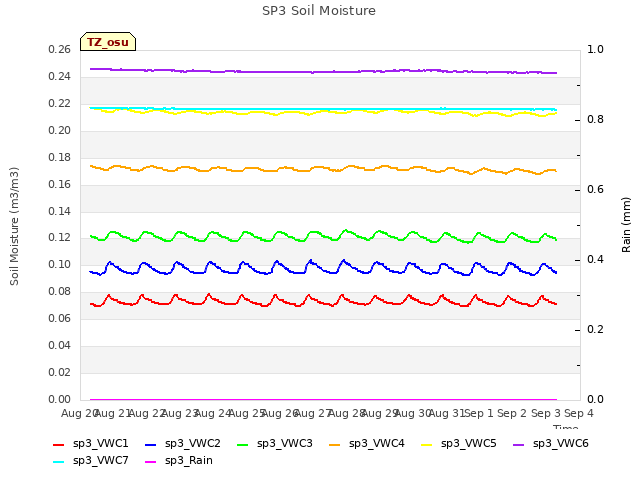The width and height of the screenshot is (640, 480).
Task: Click the orange sp3_VWC4 legend swatch
Action: (x=335, y=445)
